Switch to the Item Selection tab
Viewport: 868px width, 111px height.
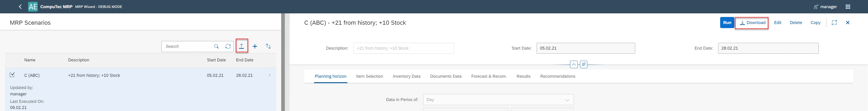tap(369, 76)
